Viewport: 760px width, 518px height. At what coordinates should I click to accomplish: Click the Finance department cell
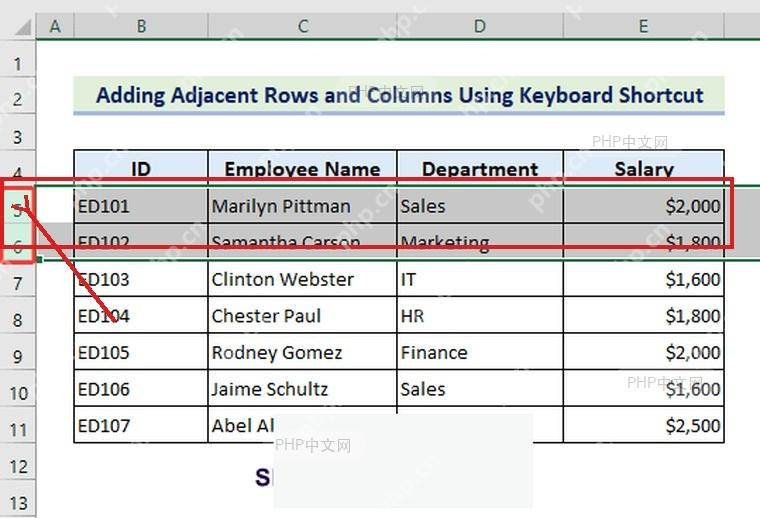(480, 352)
